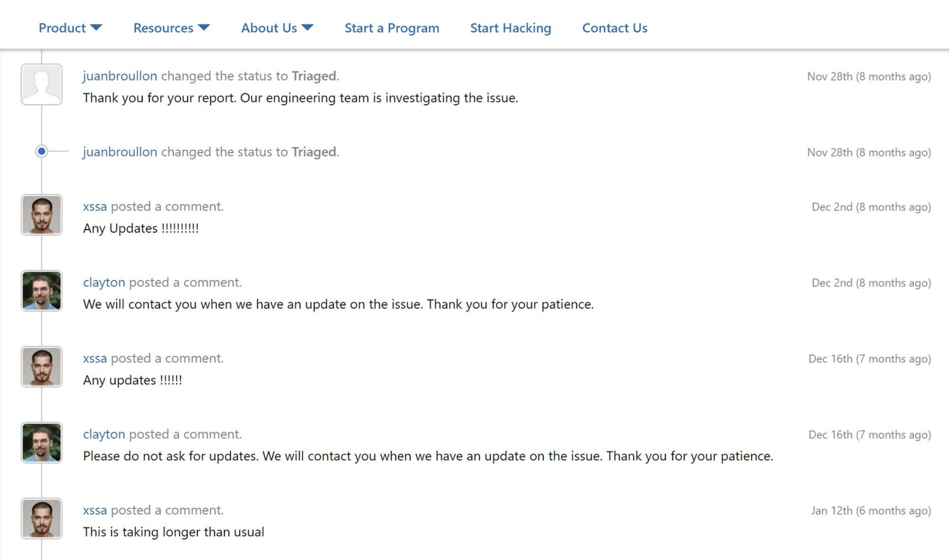949x560 pixels.
Task: Expand the About Us dropdown
Action: (x=277, y=28)
